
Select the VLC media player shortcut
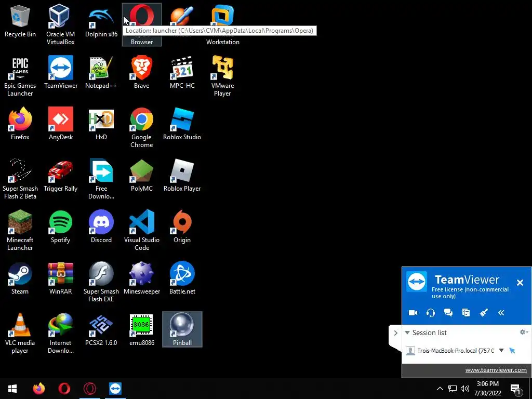tap(20, 334)
